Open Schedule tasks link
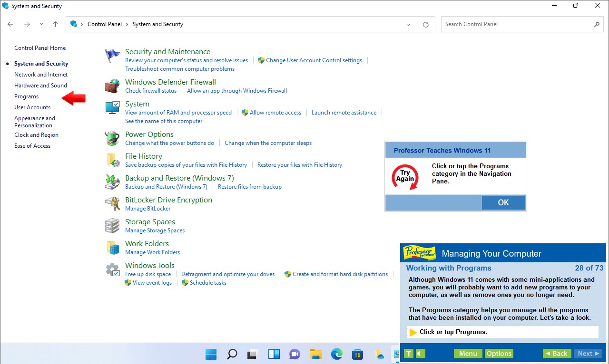609x364 pixels. (208, 283)
